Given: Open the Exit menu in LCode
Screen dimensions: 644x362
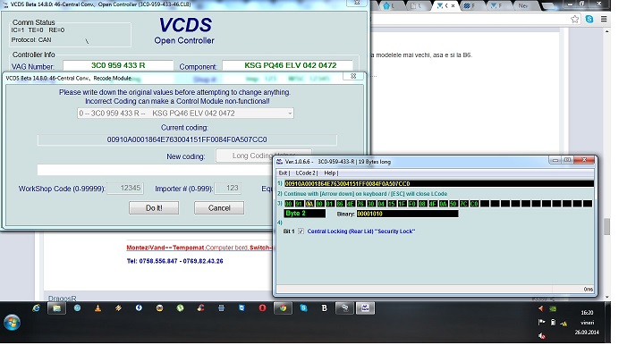Looking at the screenshot, I should (x=284, y=173).
